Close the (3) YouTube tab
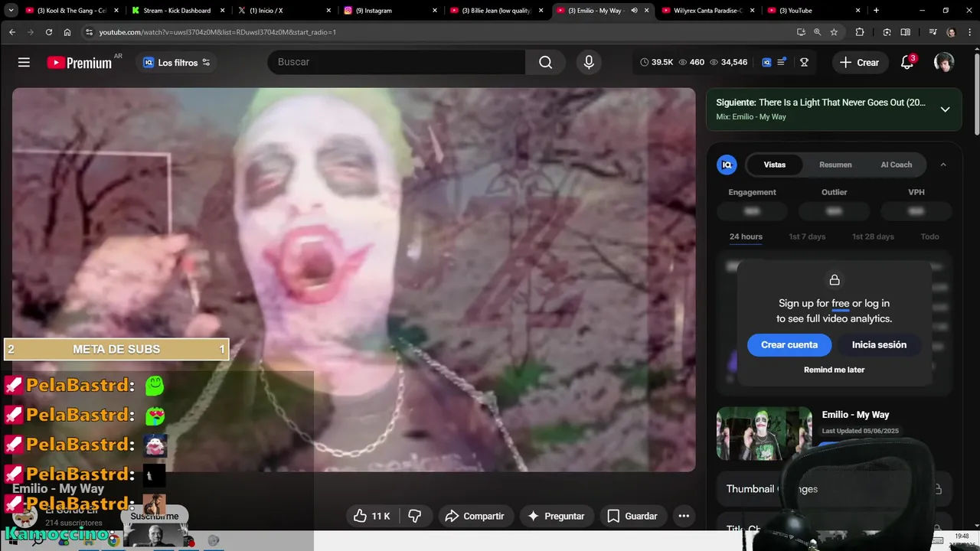This screenshot has height=551, width=980. [857, 11]
